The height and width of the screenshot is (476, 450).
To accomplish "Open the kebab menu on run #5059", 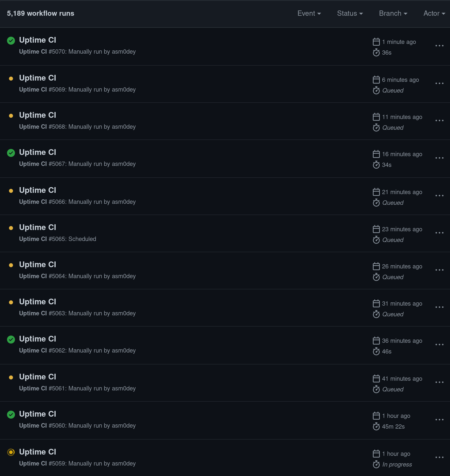I will 439,458.
